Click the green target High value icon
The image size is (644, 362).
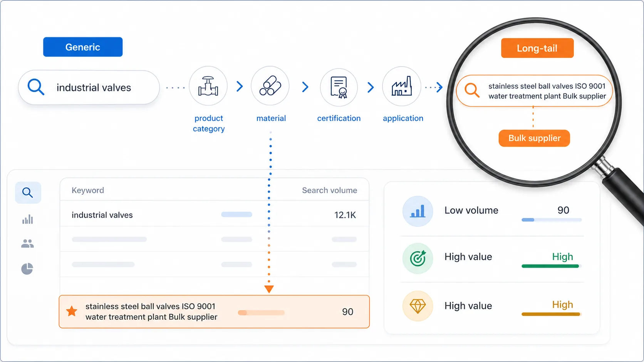click(418, 259)
